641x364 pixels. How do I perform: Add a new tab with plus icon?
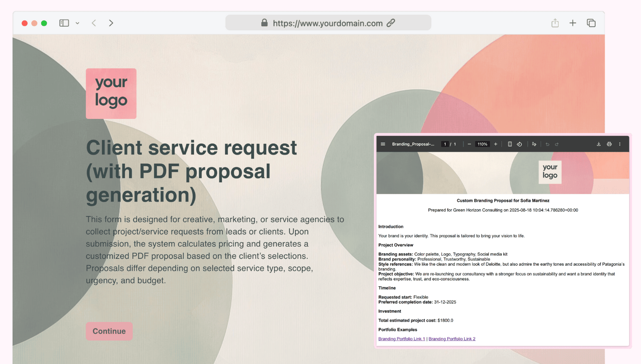pos(573,23)
